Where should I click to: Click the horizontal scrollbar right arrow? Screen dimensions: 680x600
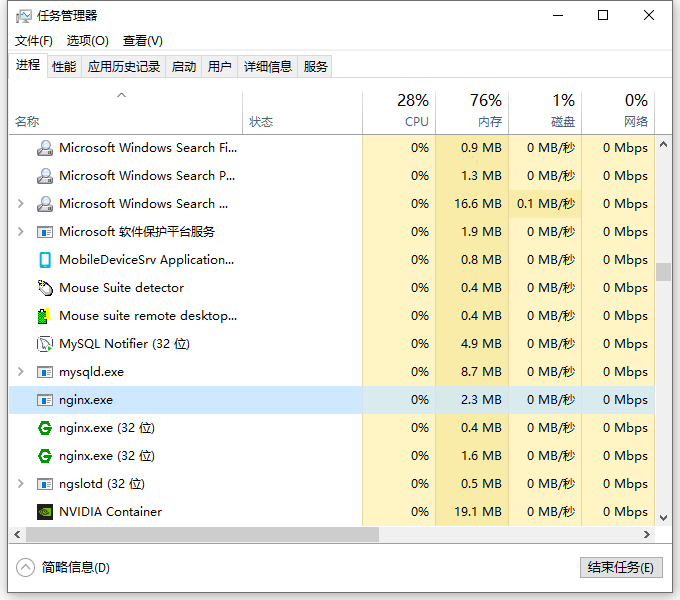tap(647, 535)
